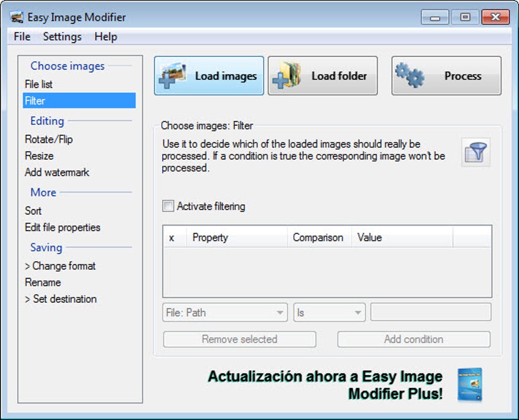Click the x column header
The height and width of the screenshot is (420, 519).
tap(175, 237)
